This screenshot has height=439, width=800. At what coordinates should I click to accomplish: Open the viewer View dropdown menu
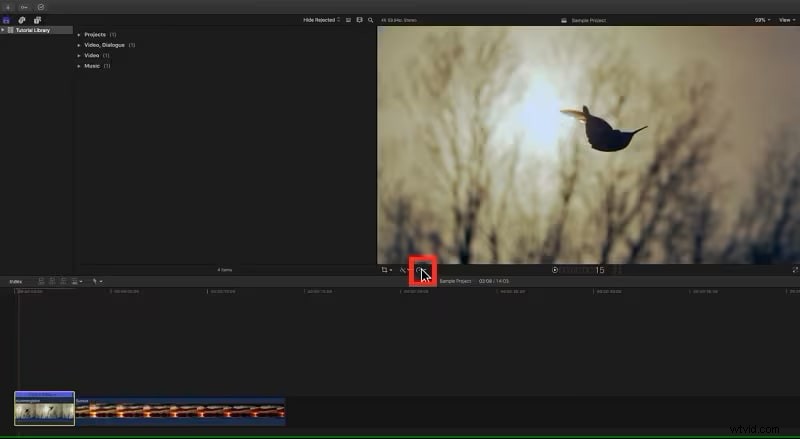point(786,20)
